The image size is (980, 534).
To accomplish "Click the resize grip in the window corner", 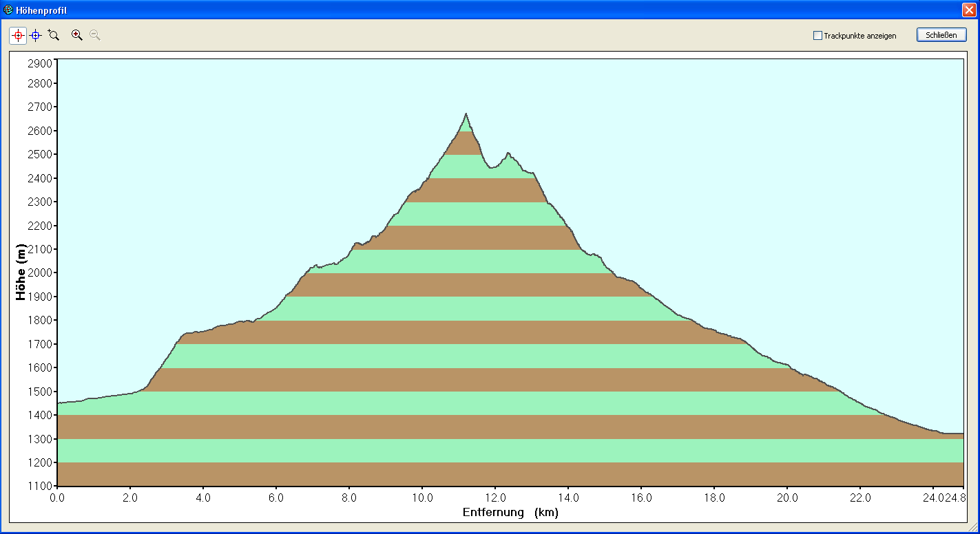I will (x=972, y=526).
